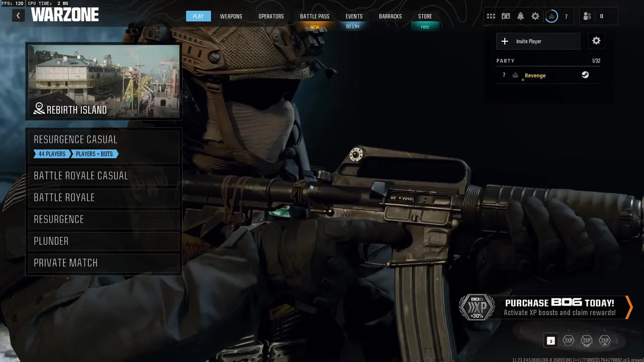
Task: Click the Rebirth Island map thumbnail
Action: point(104,81)
